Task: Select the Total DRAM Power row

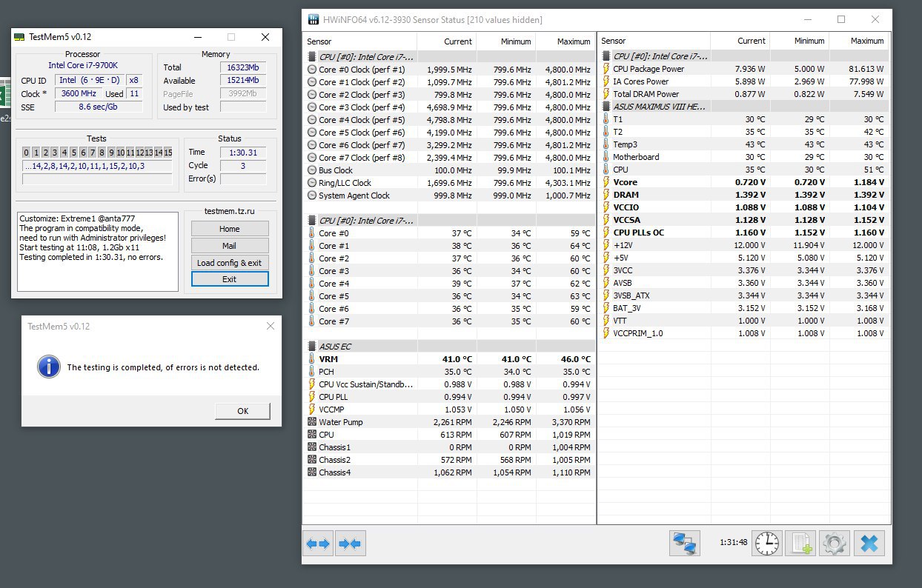Action: (x=743, y=94)
